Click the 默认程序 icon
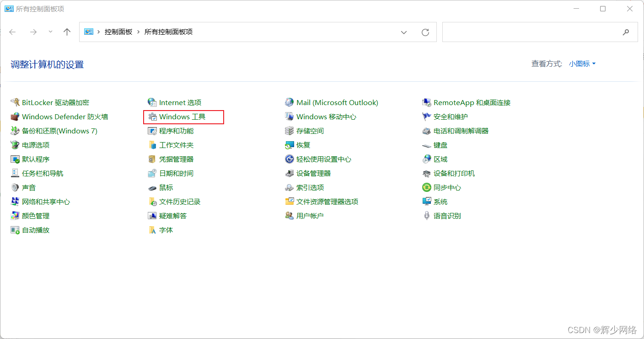 point(15,159)
